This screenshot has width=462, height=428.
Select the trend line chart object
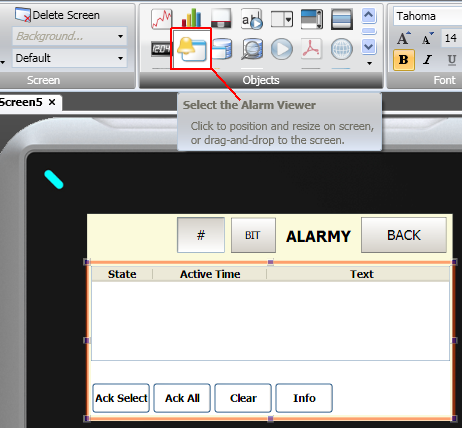tap(162, 19)
